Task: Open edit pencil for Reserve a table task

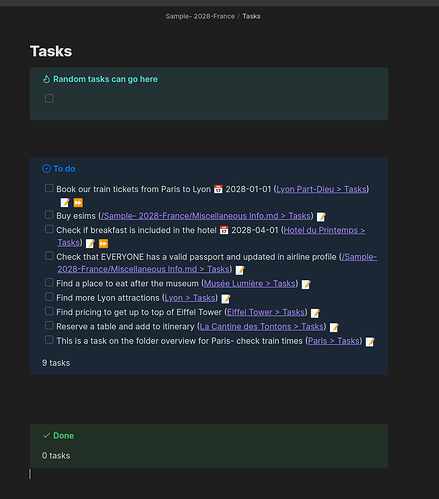Action: (334, 327)
